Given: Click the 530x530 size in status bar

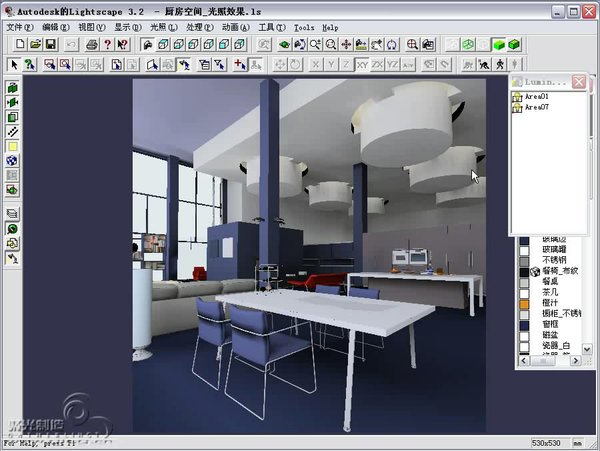Looking at the screenshot, I should coord(546,443).
